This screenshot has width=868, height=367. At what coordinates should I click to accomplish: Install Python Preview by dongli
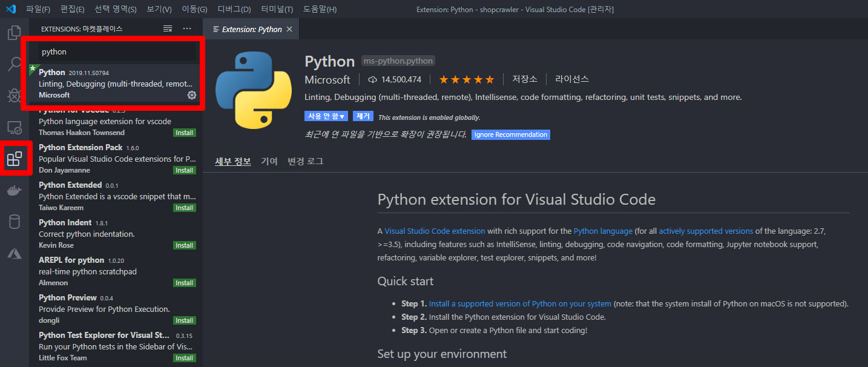coord(185,320)
